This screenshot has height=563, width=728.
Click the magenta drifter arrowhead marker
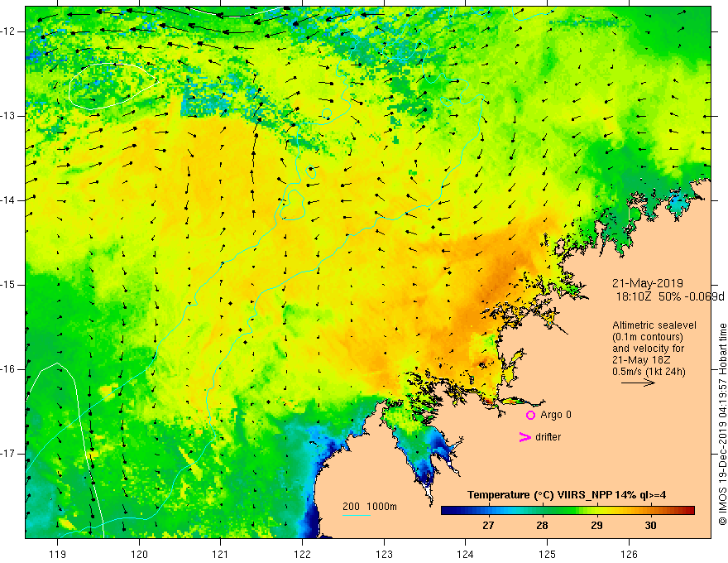[x=524, y=436]
